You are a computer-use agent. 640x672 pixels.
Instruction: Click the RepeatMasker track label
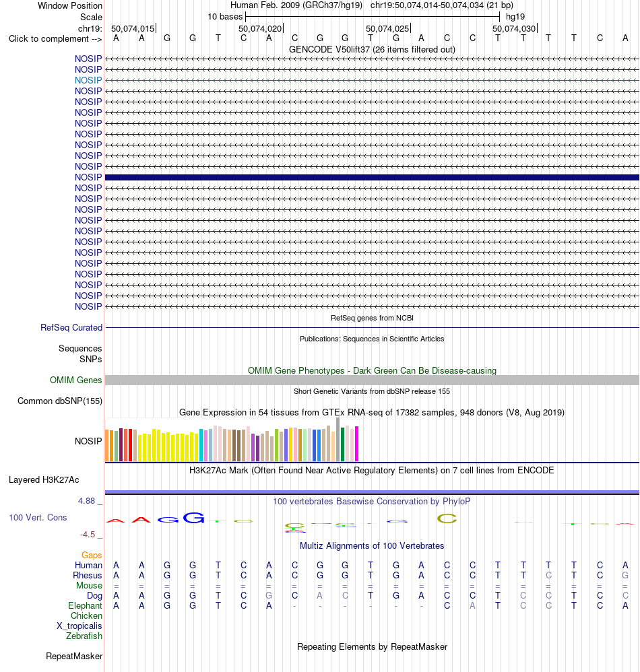coord(74,657)
